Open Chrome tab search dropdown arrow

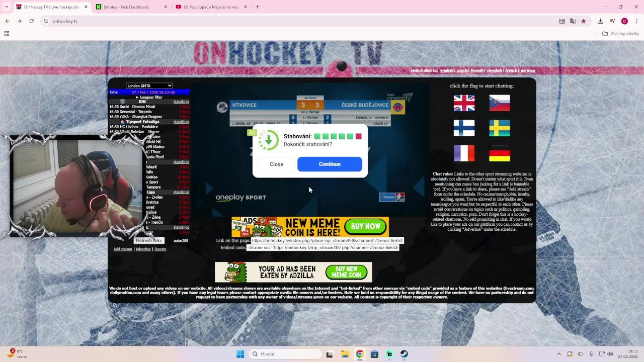tap(7, 7)
